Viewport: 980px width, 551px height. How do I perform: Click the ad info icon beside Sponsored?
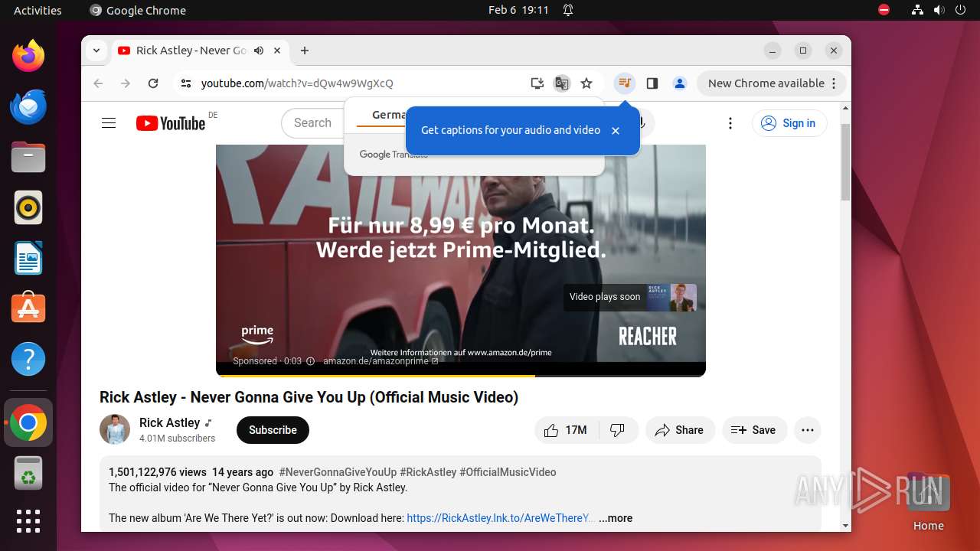pyautogui.click(x=310, y=361)
